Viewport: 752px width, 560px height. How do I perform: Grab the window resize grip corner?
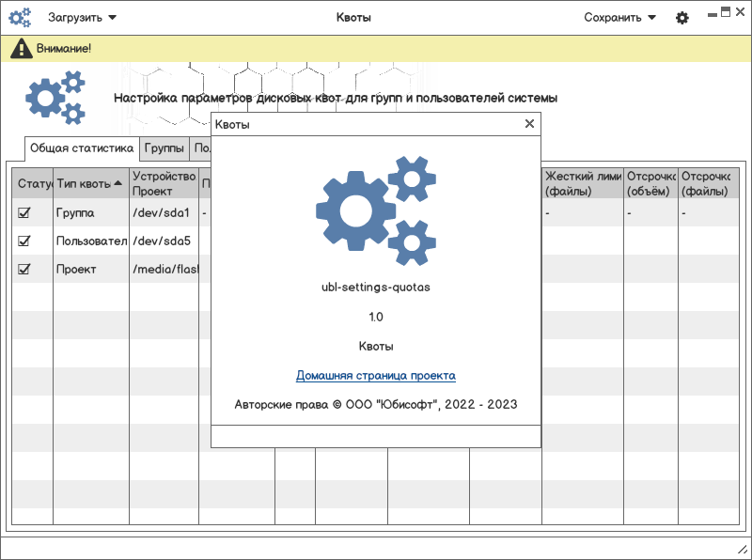tap(743, 550)
